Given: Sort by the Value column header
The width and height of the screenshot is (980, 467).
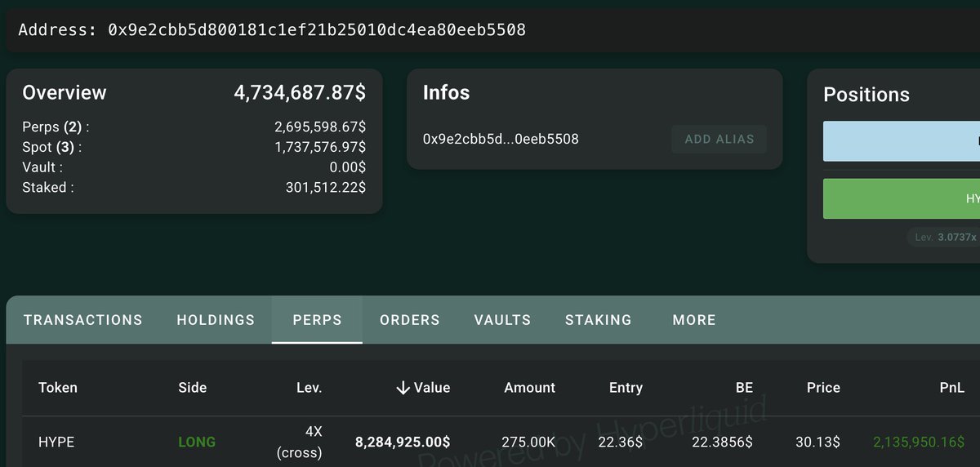Looking at the screenshot, I should [x=422, y=388].
